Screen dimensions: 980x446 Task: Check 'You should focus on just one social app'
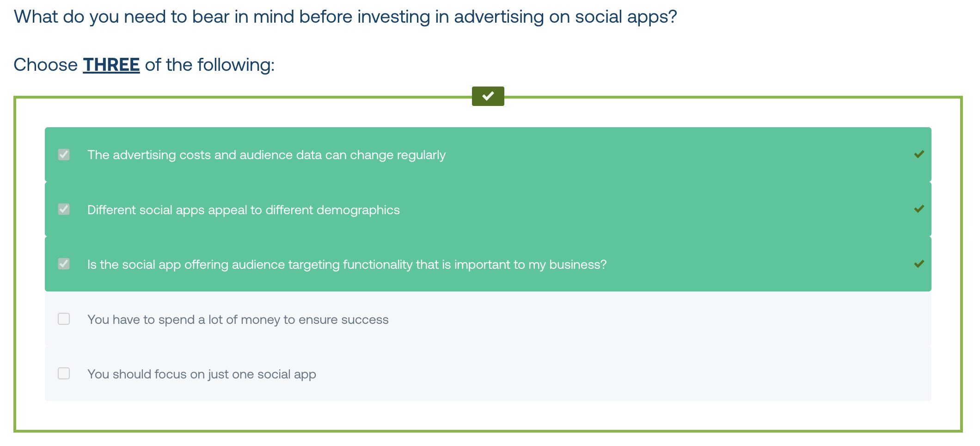point(64,373)
